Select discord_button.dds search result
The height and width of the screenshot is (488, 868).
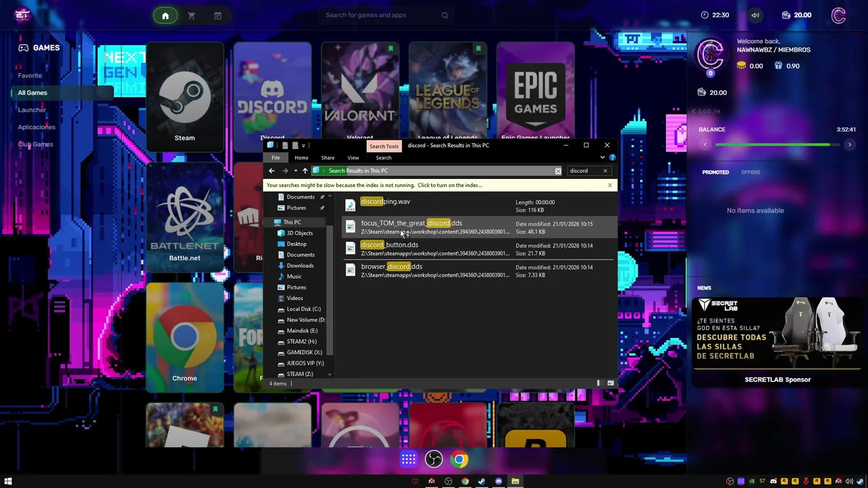click(480, 249)
